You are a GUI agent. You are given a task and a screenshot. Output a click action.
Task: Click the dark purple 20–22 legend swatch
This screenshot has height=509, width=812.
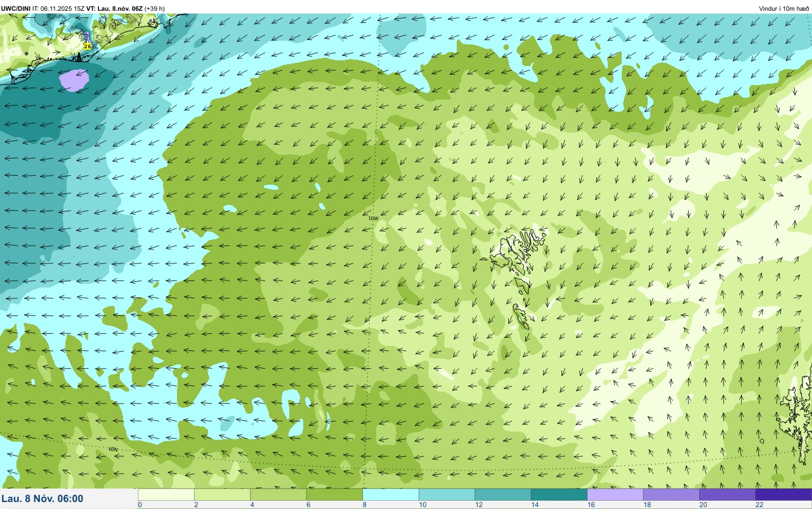[x=728, y=494]
